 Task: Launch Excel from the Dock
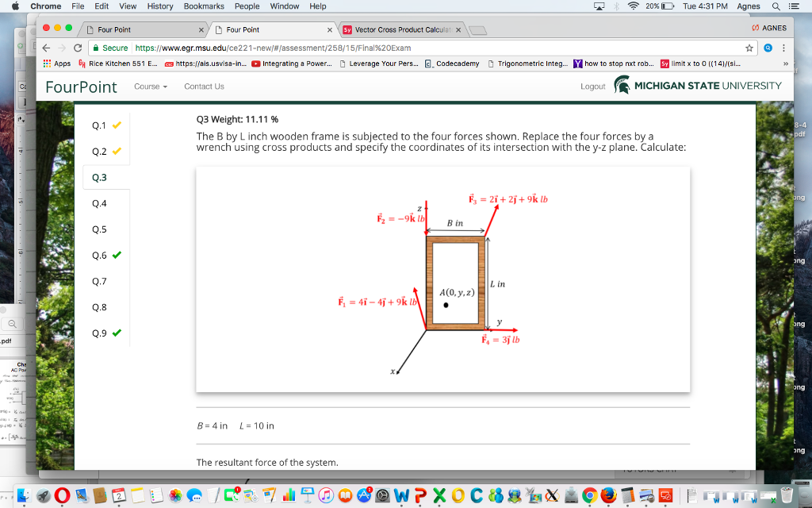click(x=439, y=495)
